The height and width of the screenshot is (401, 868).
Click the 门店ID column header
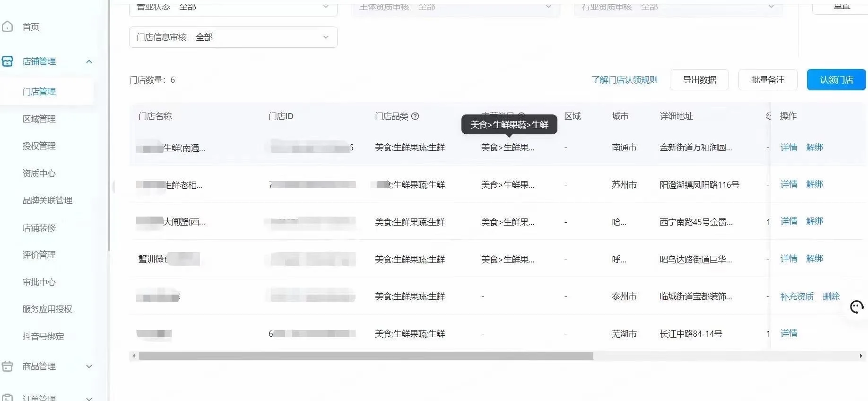pos(281,116)
